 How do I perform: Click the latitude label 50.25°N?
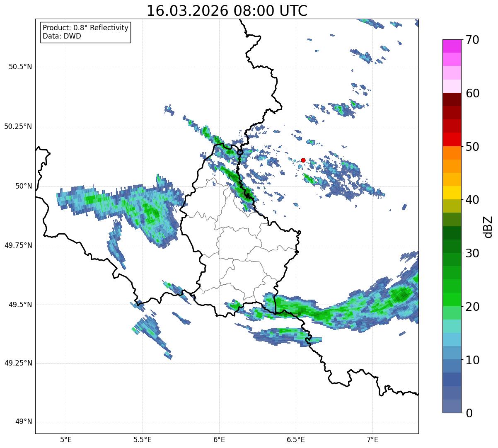point(18,126)
